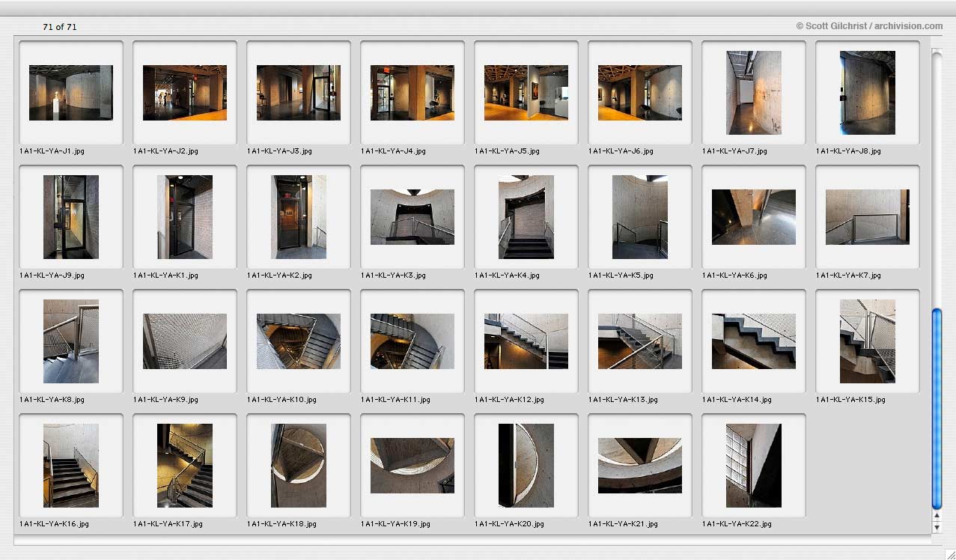Image resolution: width=956 pixels, height=560 pixels.
Task: Select skylight image 1A1-KL-YA-K18.jpg
Action: [x=299, y=466]
